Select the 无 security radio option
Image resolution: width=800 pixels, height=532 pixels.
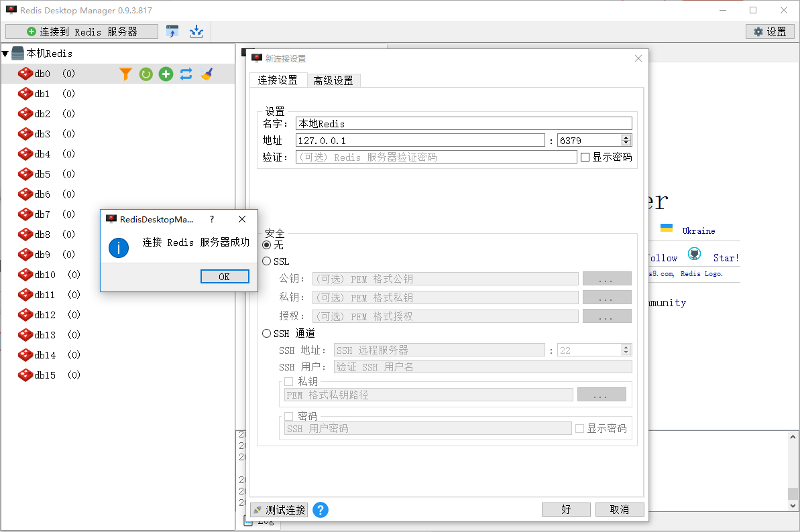(x=267, y=245)
